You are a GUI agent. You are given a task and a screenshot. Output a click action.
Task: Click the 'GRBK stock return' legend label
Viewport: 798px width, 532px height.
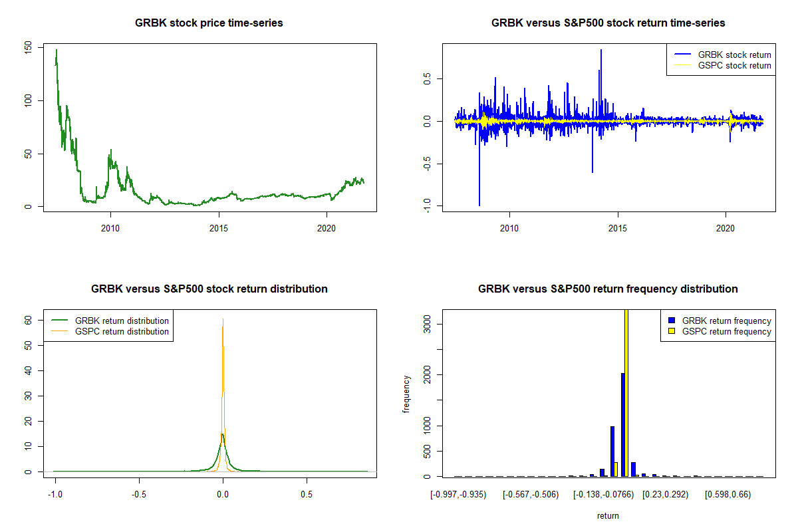[x=734, y=55]
